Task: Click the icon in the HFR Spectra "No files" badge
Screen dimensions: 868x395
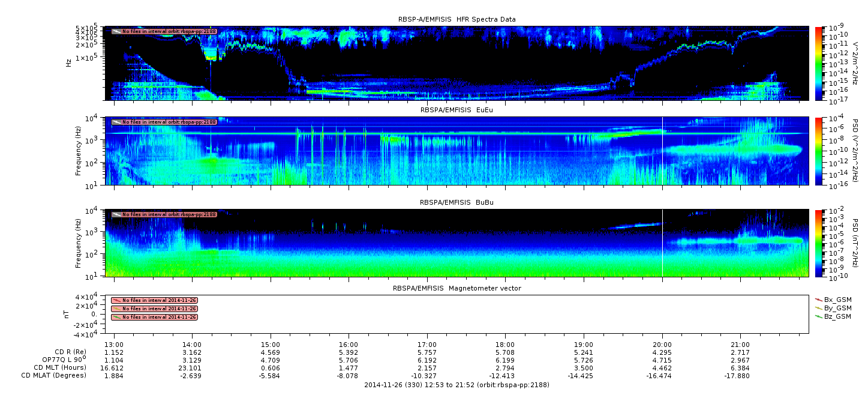Action: pyautogui.click(x=116, y=31)
